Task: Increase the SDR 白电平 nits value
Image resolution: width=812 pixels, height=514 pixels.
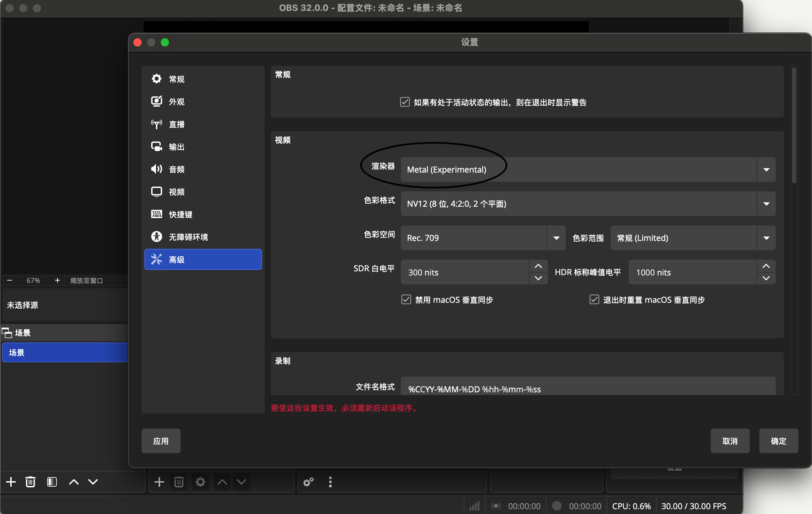Action: tap(538, 266)
